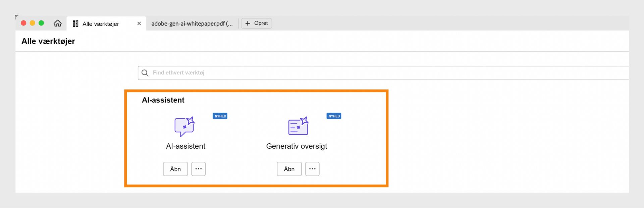This screenshot has height=208, width=644.
Task: Close the Alle værktøjer tab
Action: click(139, 23)
